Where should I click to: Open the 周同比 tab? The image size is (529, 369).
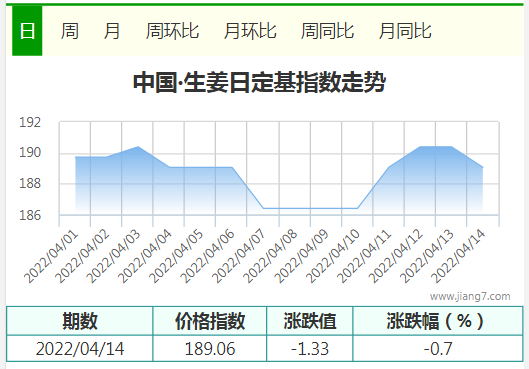(327, 31)
